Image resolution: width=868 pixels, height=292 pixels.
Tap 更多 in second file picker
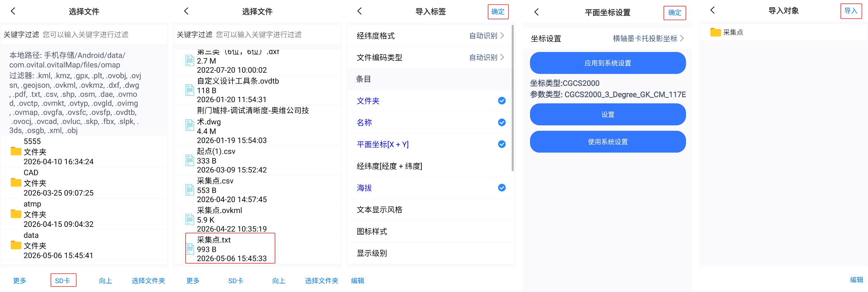click(x=193, y=281)
